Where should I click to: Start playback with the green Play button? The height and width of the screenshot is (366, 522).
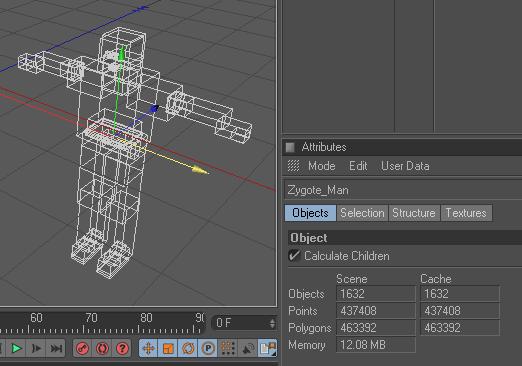pyautogui.click(x=16, y=348)
